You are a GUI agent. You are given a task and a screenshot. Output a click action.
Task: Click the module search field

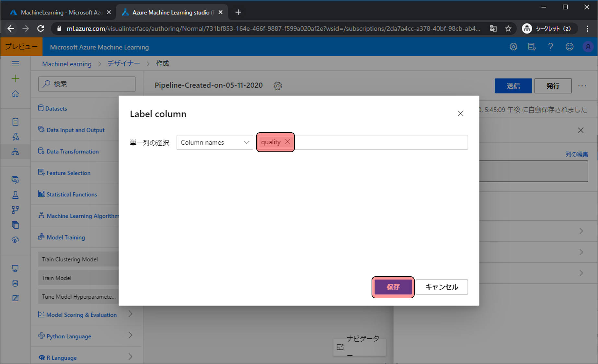(x=87, y=84)
